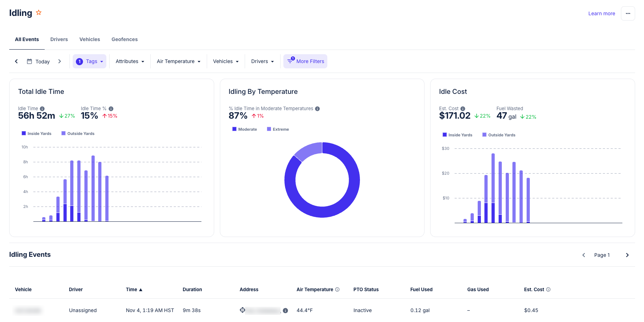
Task: Click the info icon beside Idle Time
Action: tap(42, 109)
